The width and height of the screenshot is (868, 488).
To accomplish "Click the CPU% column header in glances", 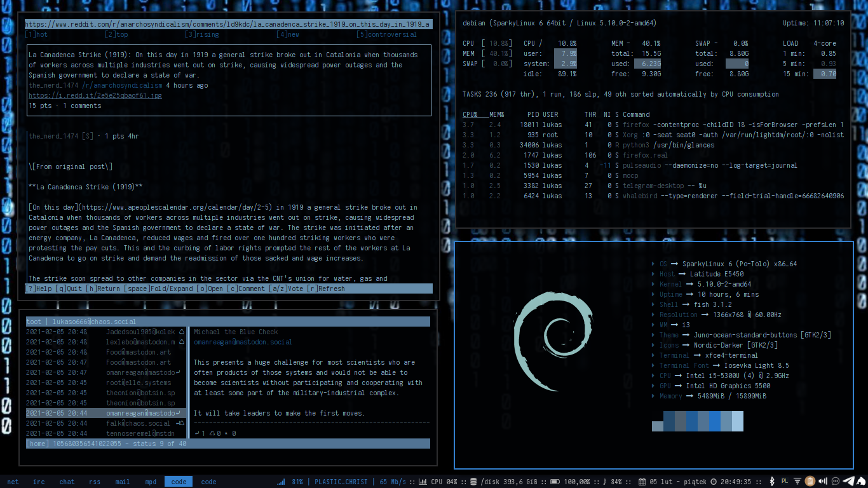I will click(x=470, y=114).
